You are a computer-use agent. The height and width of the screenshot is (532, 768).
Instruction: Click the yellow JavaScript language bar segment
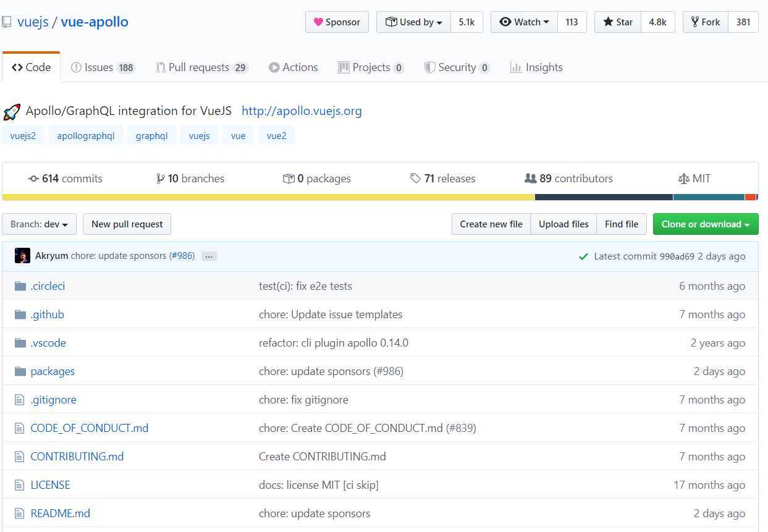coord(269,197)
